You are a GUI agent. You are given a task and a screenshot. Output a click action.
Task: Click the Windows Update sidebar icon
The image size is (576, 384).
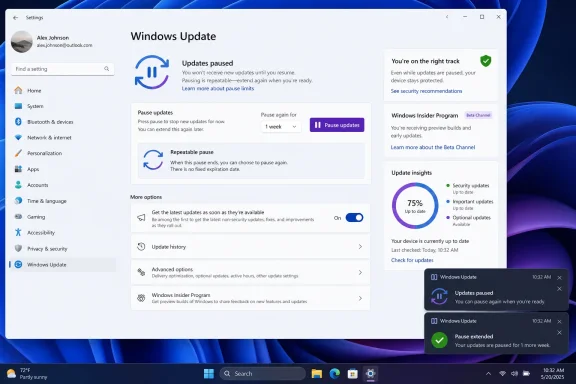pyautogui.click(x=18, y=265)
